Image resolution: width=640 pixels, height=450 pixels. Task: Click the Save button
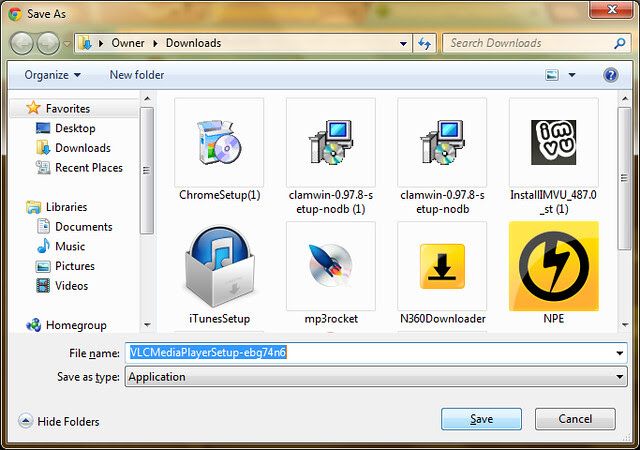coord(481,419)
